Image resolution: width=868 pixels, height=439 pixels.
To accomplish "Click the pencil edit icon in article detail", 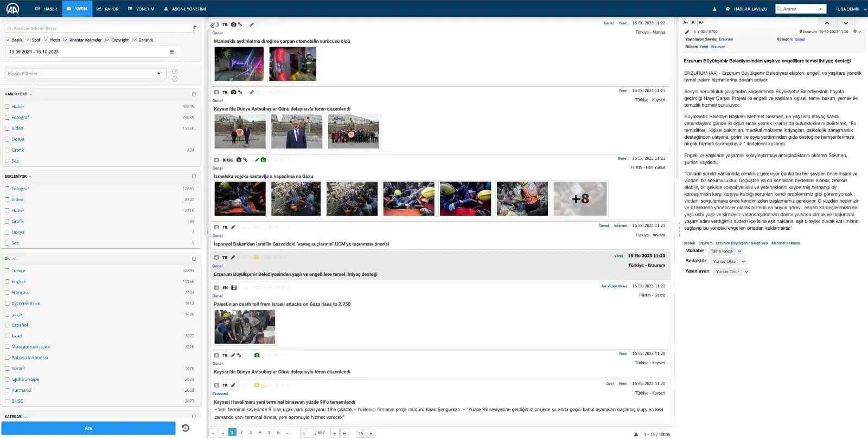I will [687, 32].
